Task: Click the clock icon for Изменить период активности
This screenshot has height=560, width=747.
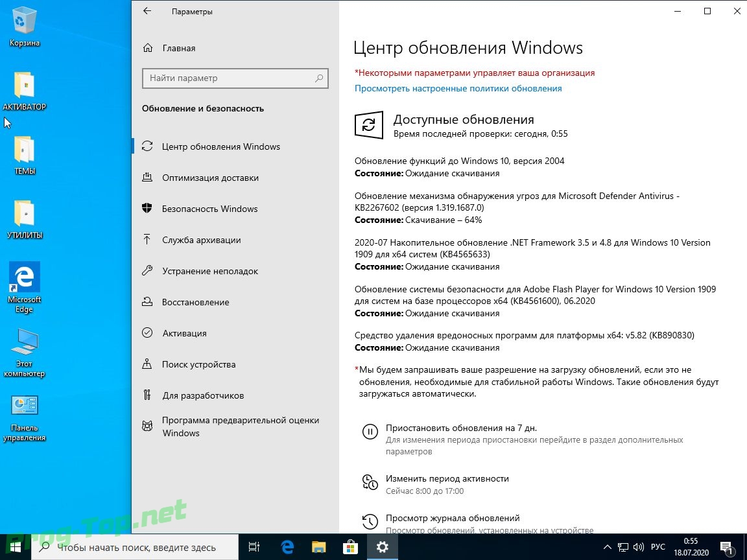Action: [x=370, y=482]
